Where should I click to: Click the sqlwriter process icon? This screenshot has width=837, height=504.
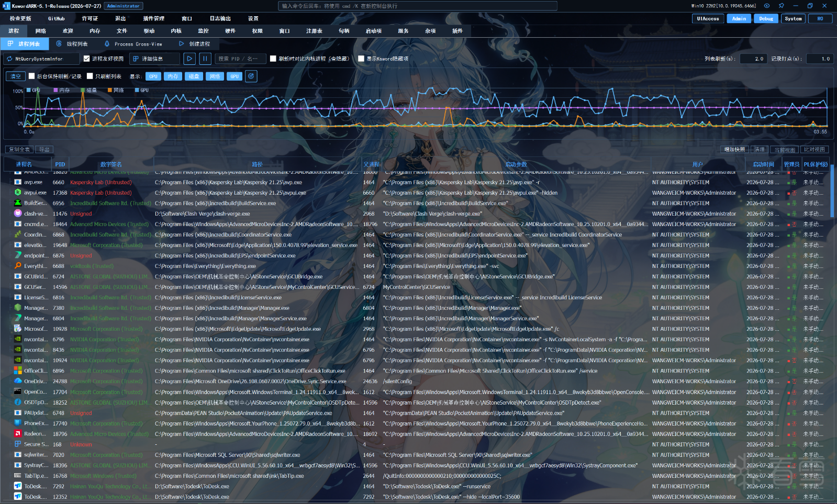[x=18, y=455]
